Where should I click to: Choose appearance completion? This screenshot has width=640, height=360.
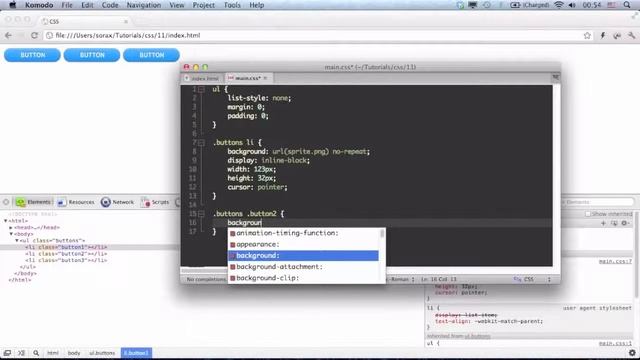(x=303, y=244)
